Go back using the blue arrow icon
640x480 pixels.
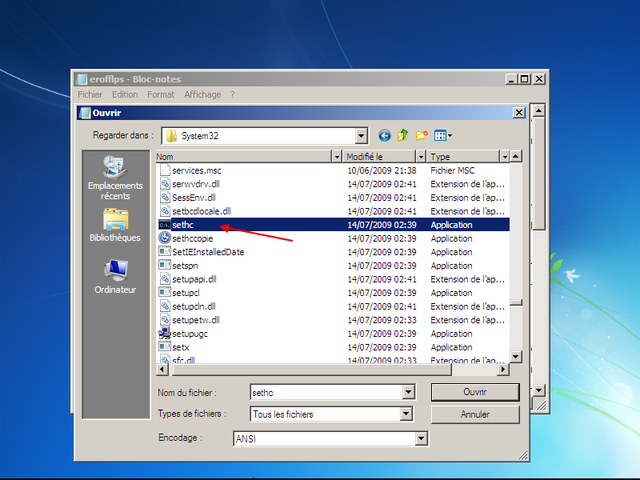click(x=384, y=136)
